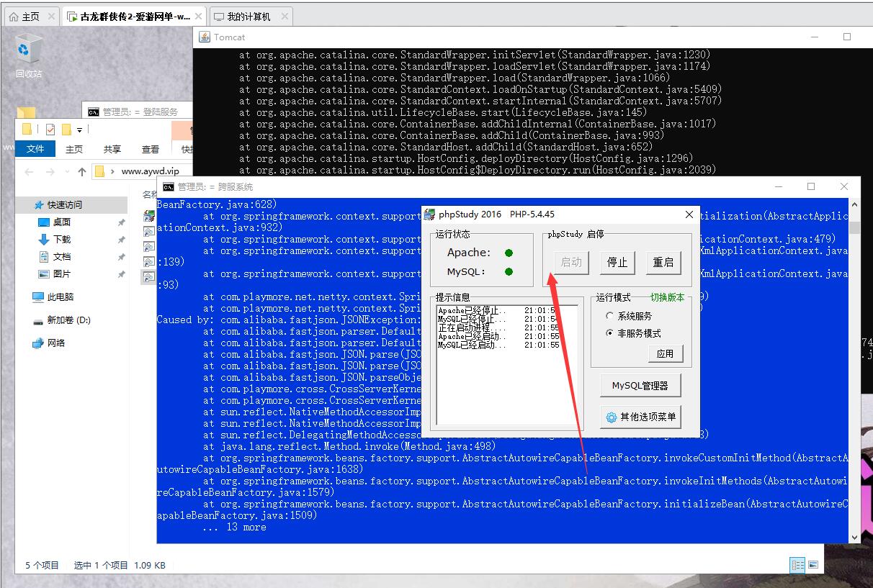Expand the www.aywd.vip address bar chevron
This screenshot has width=873, height=588.
click(x=112, y=171)
